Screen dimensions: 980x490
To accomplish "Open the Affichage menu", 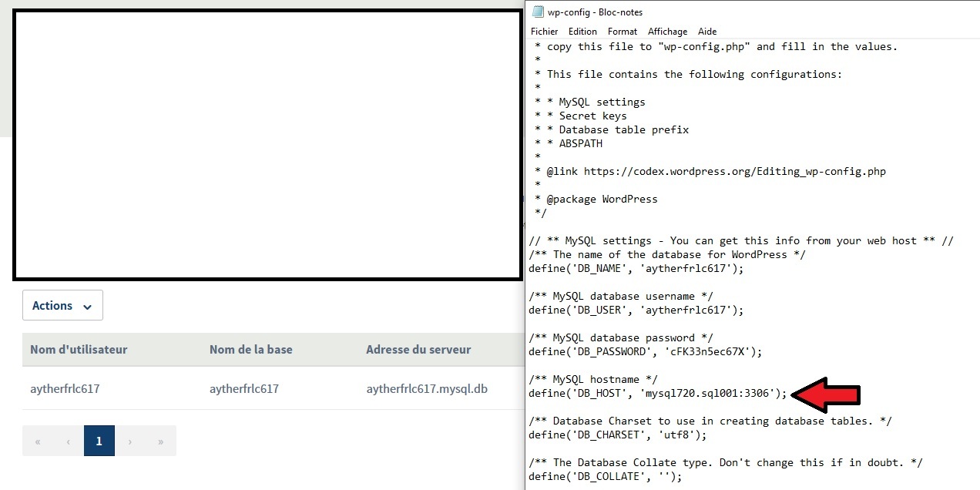I will click(667, 32).
